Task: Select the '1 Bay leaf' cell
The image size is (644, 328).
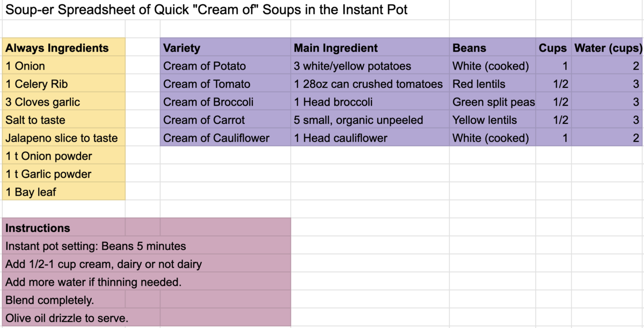Action: [64, 192]
